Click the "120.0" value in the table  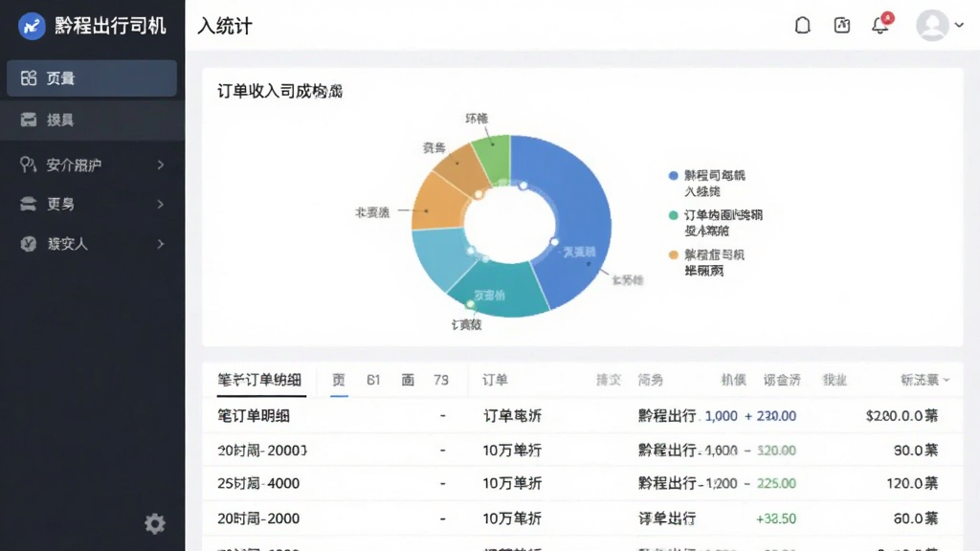click(904, 483)
